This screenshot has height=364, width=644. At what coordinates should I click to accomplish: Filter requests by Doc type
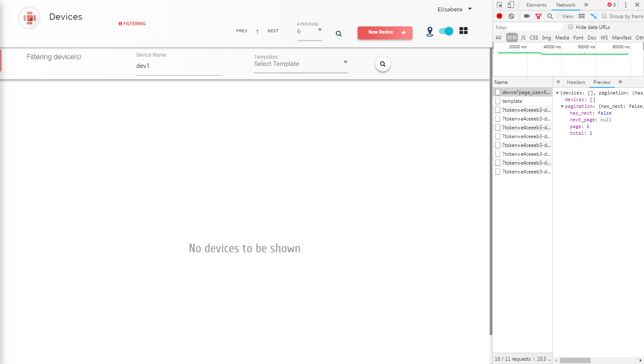pyautogui.click(x=592, y=37)
